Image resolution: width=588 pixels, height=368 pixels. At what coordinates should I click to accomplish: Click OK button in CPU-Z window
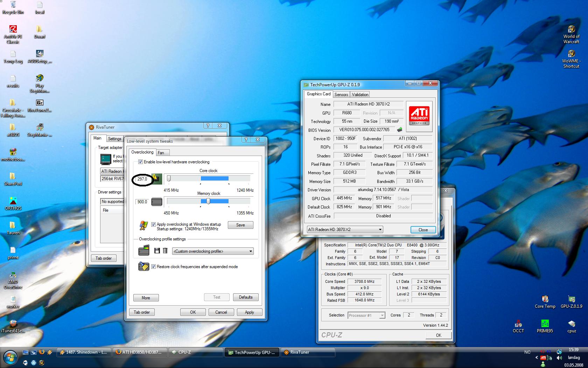pyautogui.click(x=439, y=335)
